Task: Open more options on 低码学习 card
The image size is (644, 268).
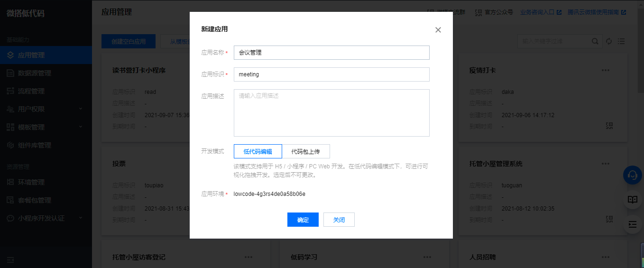Action: click(427, 257)
